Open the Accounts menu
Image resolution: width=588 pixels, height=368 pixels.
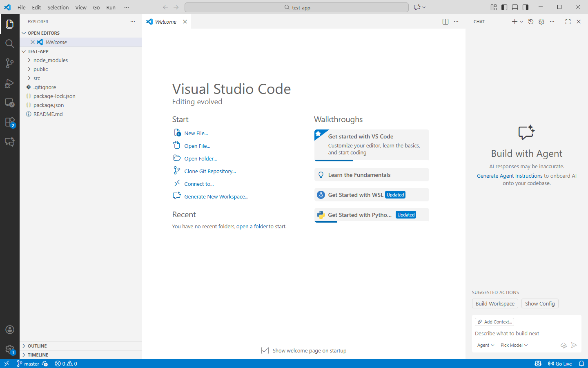(x=10, y=330)
